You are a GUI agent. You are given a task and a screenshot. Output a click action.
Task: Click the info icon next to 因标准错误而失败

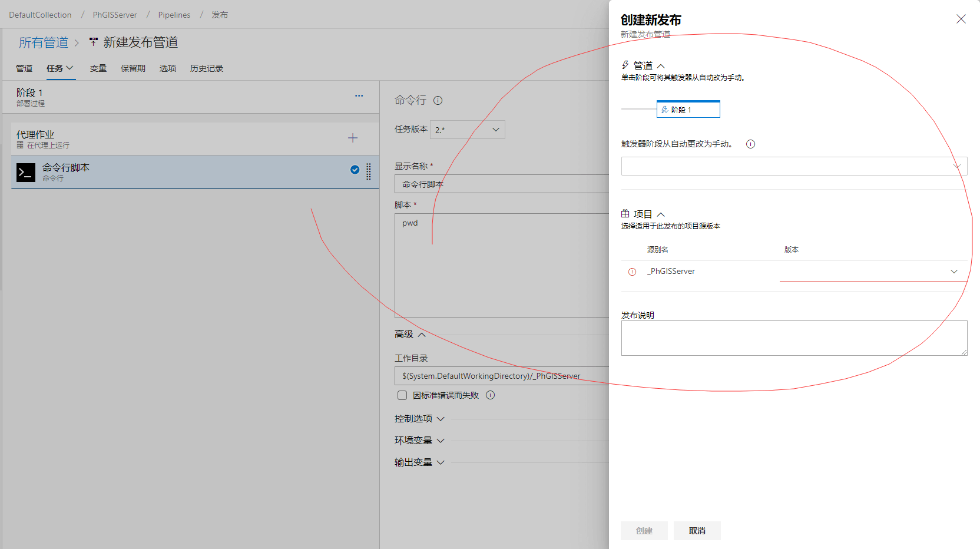click(x=490, y=395)
